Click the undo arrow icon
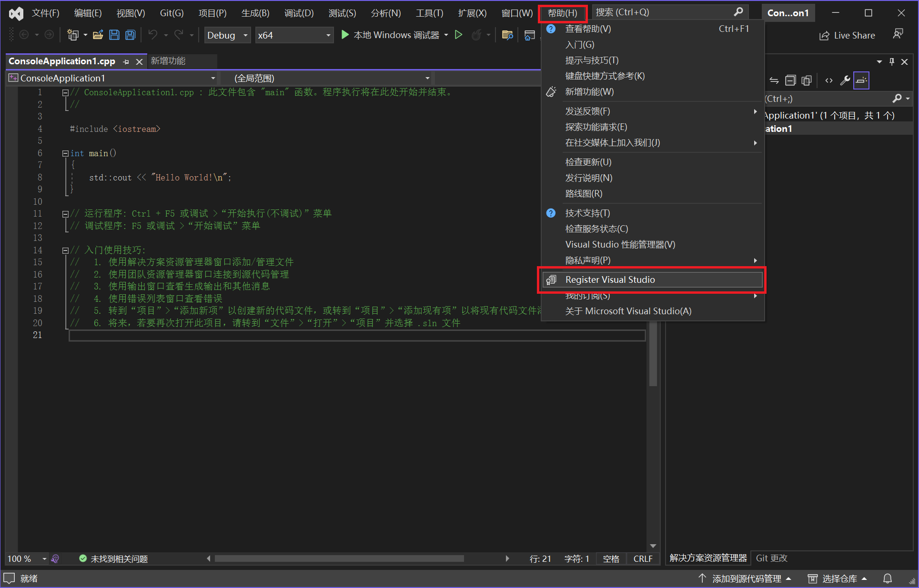This screenshot has width=919, height=588. click(152, 35)
